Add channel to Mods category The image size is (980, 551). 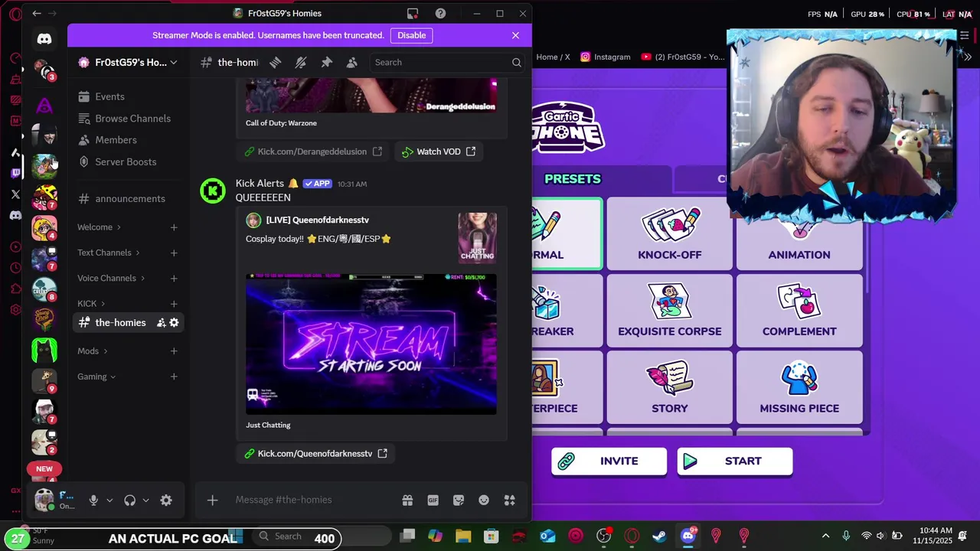tap(174, 351)
